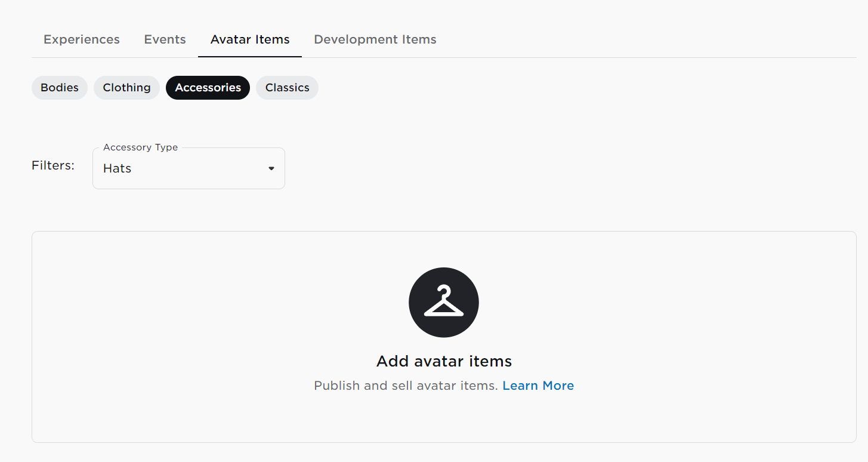Click the clothes hanger icon
This screenshot has width=868, height=462.
click(x=444, y=302)
